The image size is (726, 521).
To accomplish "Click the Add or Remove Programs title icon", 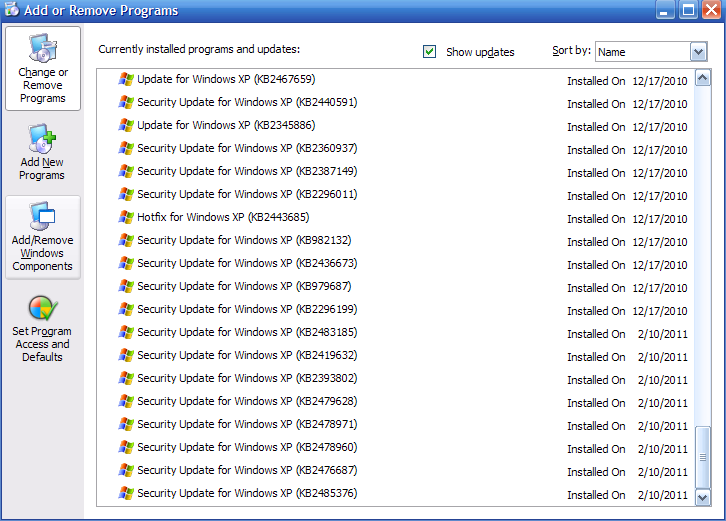I will pyautogui.click(x=12, y=9).
